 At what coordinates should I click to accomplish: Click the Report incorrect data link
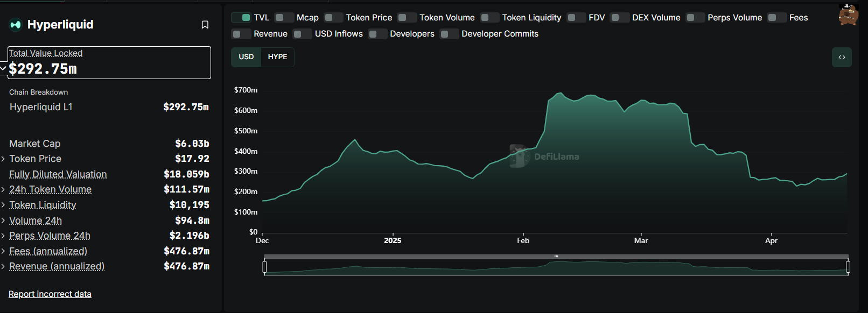click(x=50, y=294)
